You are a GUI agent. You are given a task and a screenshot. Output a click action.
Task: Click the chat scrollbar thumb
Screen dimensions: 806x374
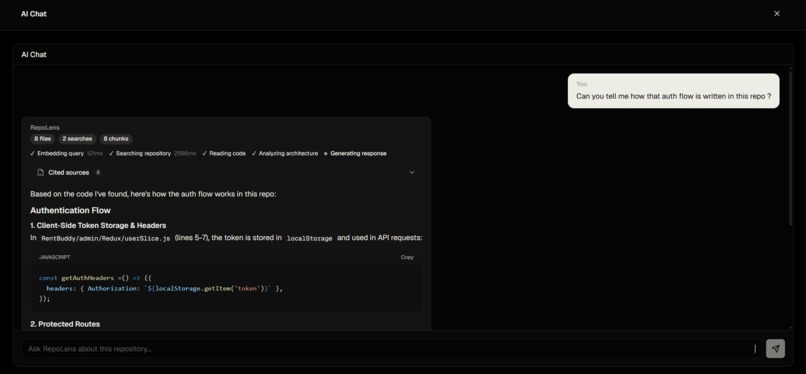(791, 149)
